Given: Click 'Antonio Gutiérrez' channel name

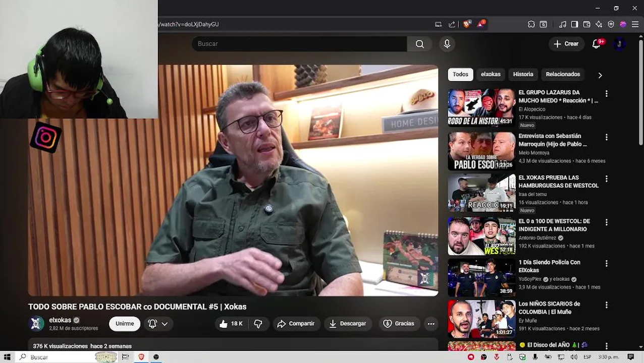Looking at the screenshot, I should coord(538,238).
